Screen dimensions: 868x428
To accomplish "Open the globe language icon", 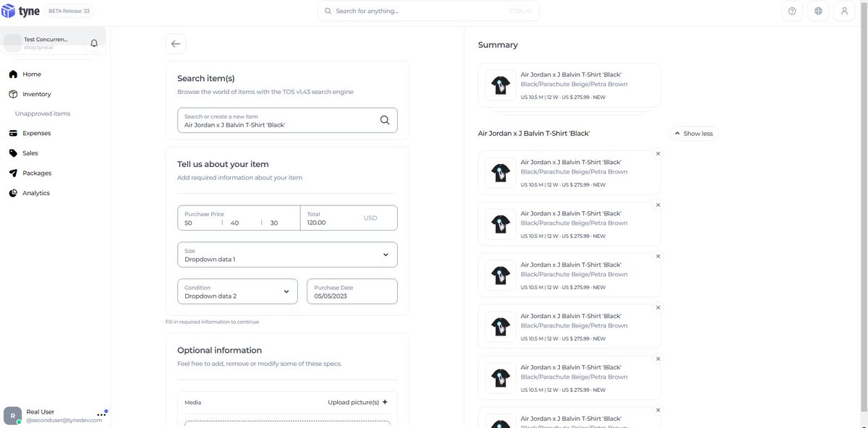I will coord(818,11).
